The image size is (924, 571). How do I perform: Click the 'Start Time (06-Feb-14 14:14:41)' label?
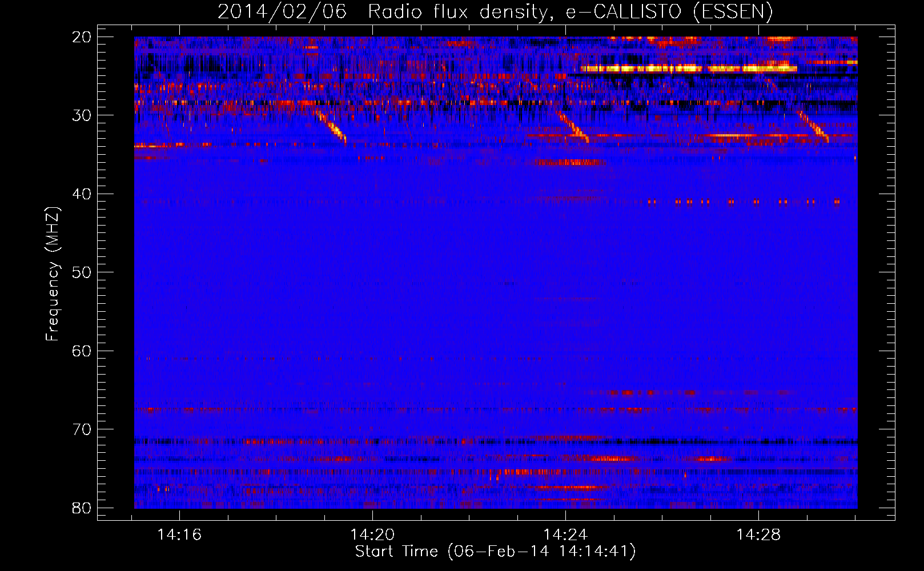495,552
